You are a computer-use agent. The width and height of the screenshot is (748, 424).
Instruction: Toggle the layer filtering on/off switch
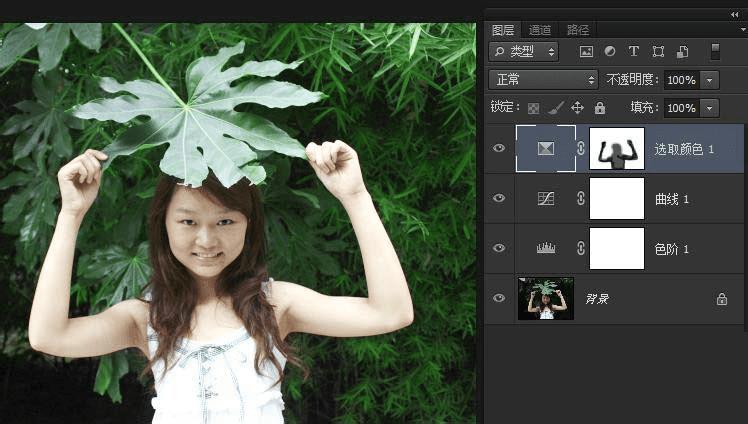(715, 51)
